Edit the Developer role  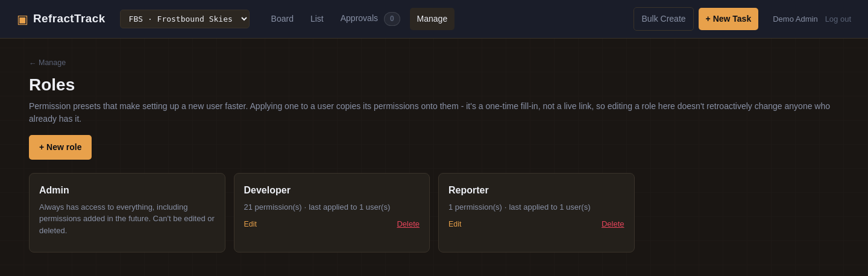pyautogui.click(x=250, y=224)
